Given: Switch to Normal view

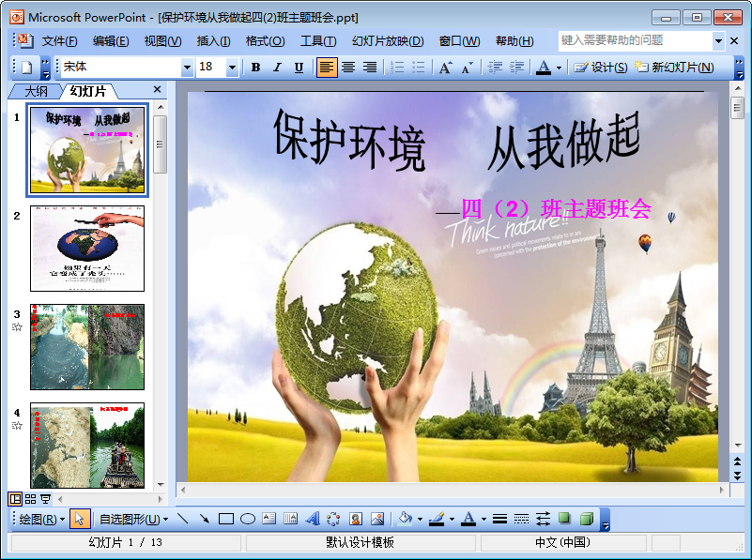Looking at the screenshot, I should pos(15,499).
